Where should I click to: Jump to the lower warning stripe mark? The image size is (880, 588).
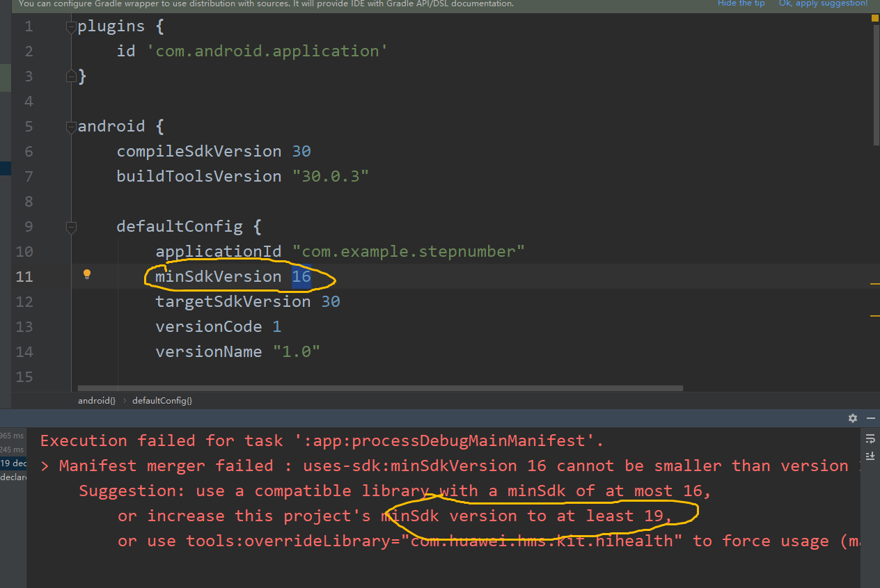point(874,316)
